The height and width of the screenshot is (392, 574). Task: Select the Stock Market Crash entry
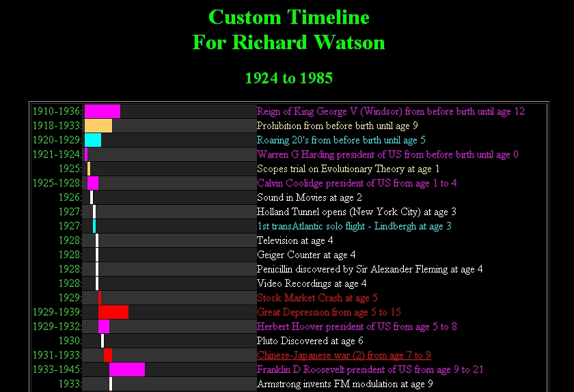click(x=317, y=298)
